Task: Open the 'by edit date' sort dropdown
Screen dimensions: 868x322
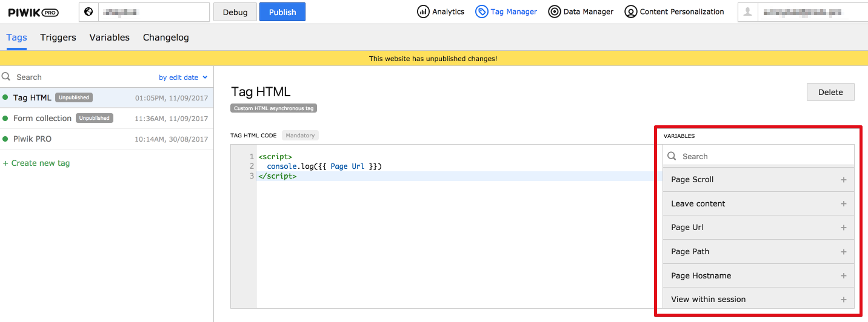Action: (x=183, y=77)
